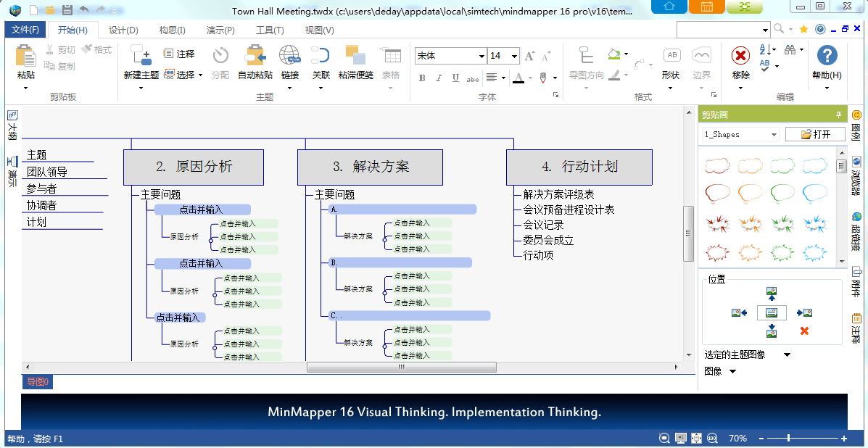868x448 pixels.
Task: Click the 新建主题 (new topic) icon
Action: (x=141, y=56)
